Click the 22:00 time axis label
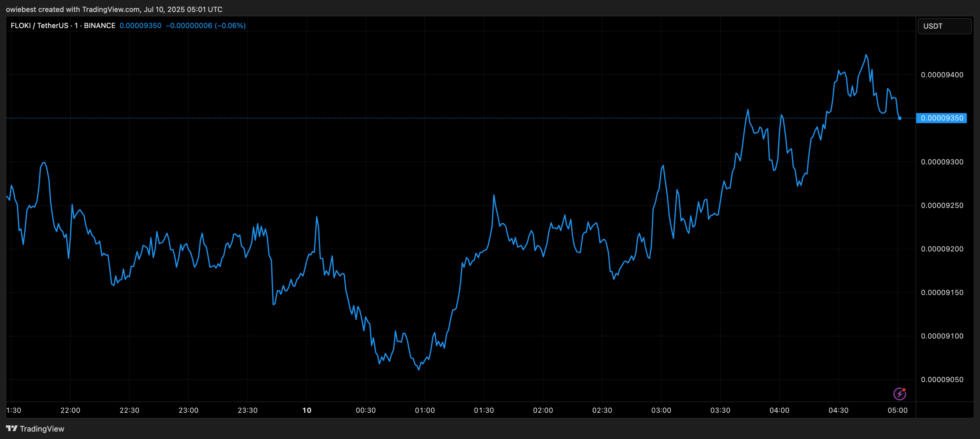 [x=70, y=410]
